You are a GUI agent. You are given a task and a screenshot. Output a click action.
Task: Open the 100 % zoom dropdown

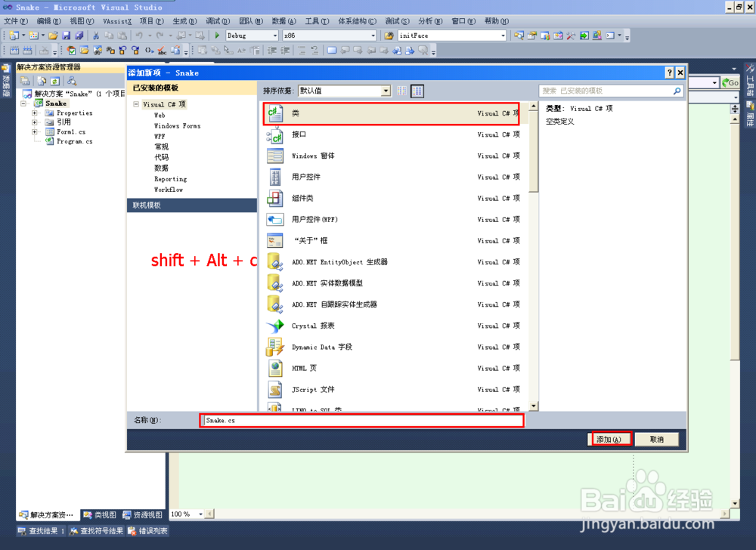(x=200, y=514)
